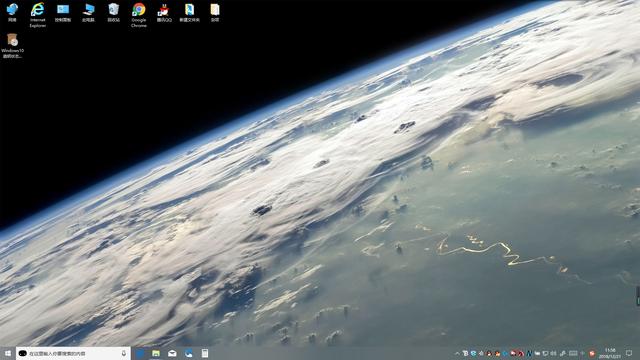Open the blue app pinned on taskbar
The image size is (640, 360).
(x=140, y=353)
